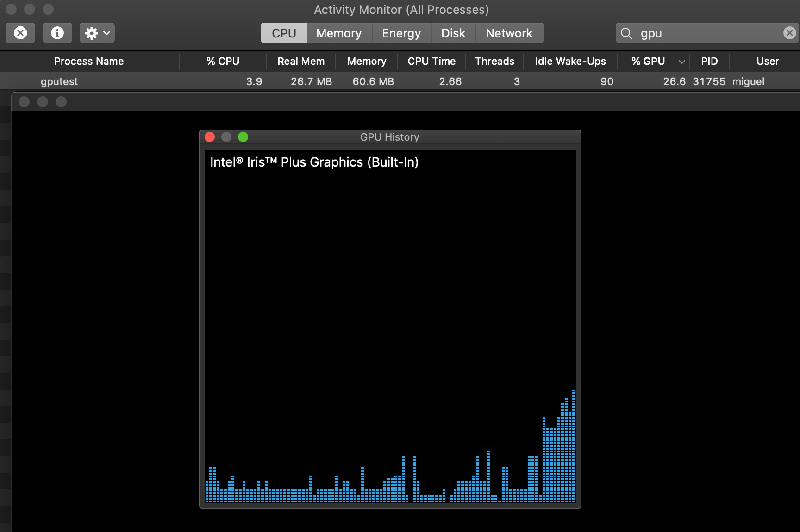Minimize the GPU History window

[x=226, y=137]
